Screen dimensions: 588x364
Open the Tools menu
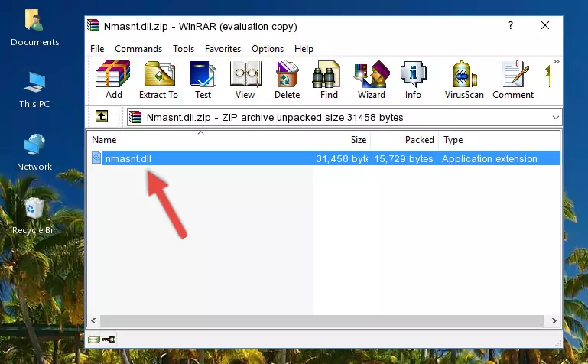(184, 49)
